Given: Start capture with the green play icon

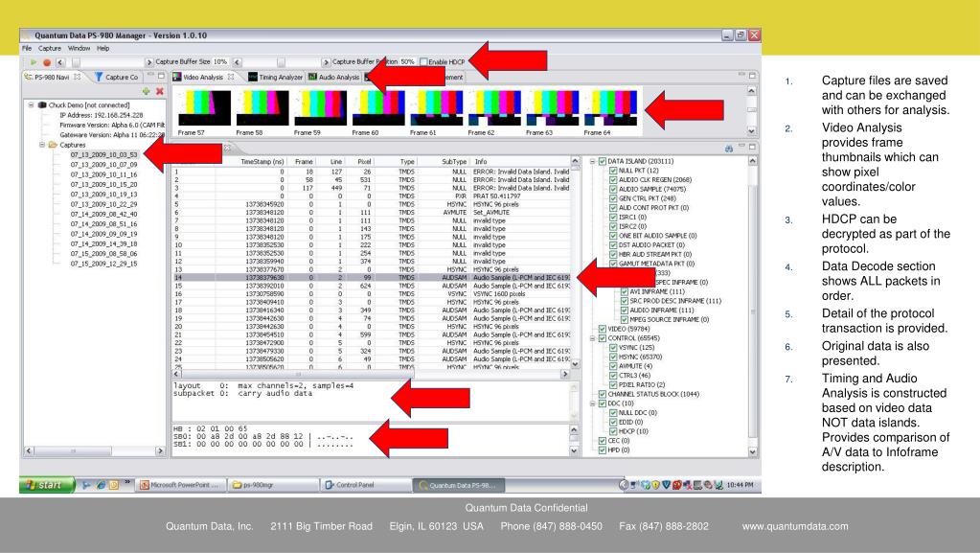Looking at the screenshot, I should [x=34, y=62].
